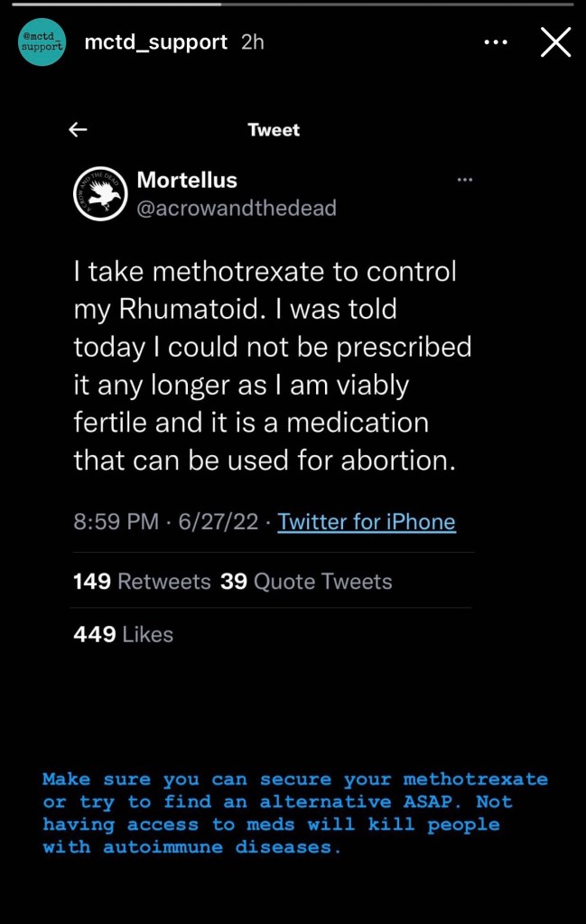This screenshot has height=924, width=586.
Task: Open Mortellus crow profile picture
Action: pos(98,194)
